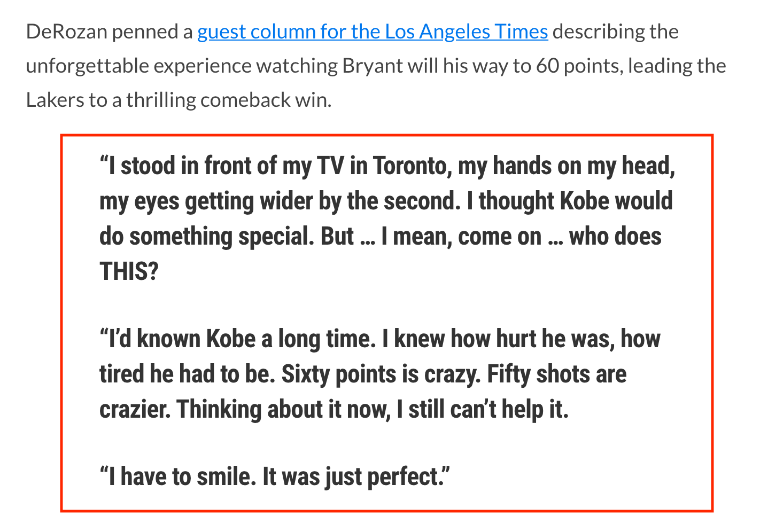Click the second quote paragraph beginning "I'd known Kobe"
The image size is (760, 532).
click(x=380, y=374)
